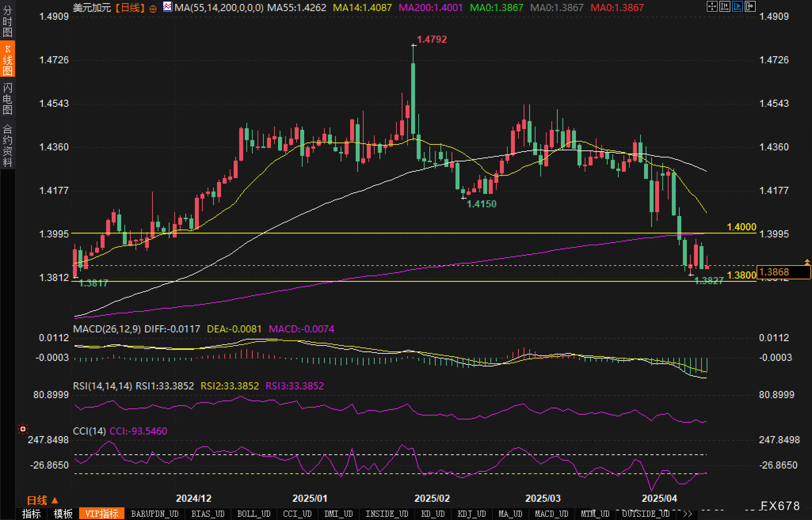Click the blue highlighted chart play icon
This screenshot has width=812, height=520.
click(x=737, y=6)
